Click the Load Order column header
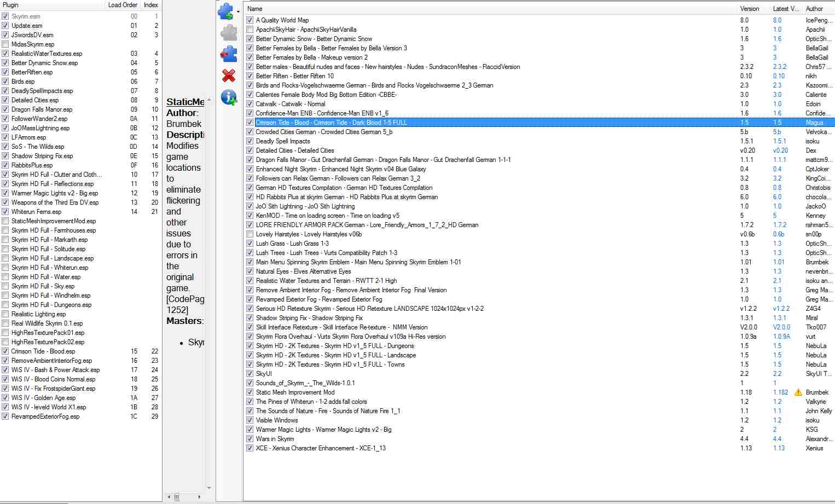The width and height of the screenshot is (835, 504). coord(123,5)
